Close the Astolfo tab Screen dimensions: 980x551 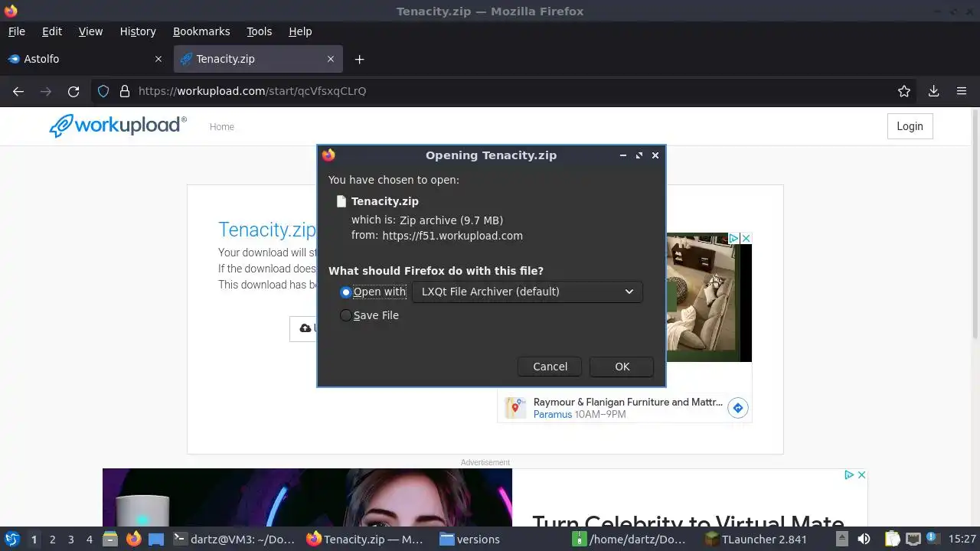click(158, 59)
